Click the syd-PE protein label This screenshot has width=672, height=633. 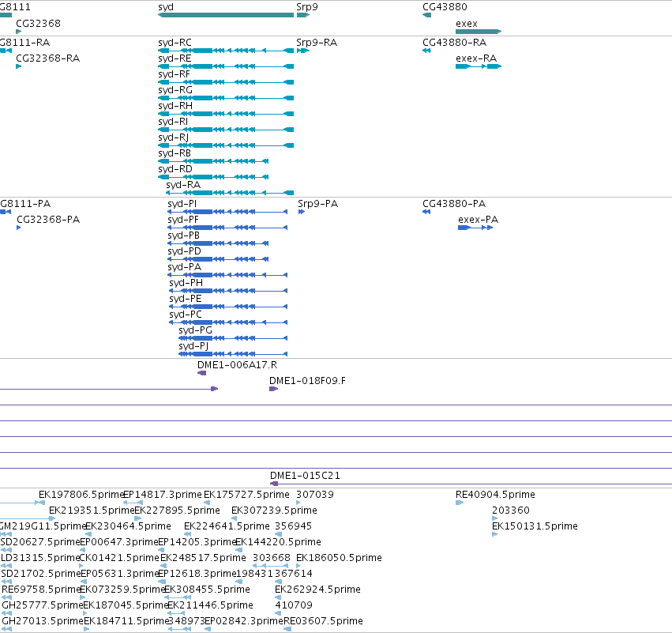coord(185,299)
